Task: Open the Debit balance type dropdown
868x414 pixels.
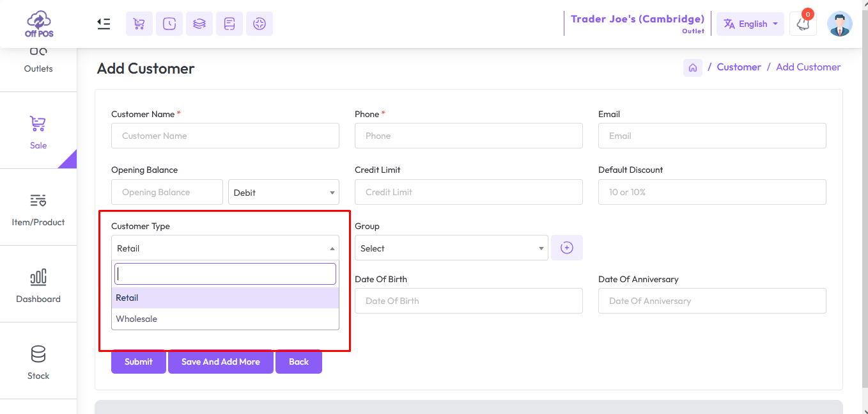Action: [x=283, y=192]
